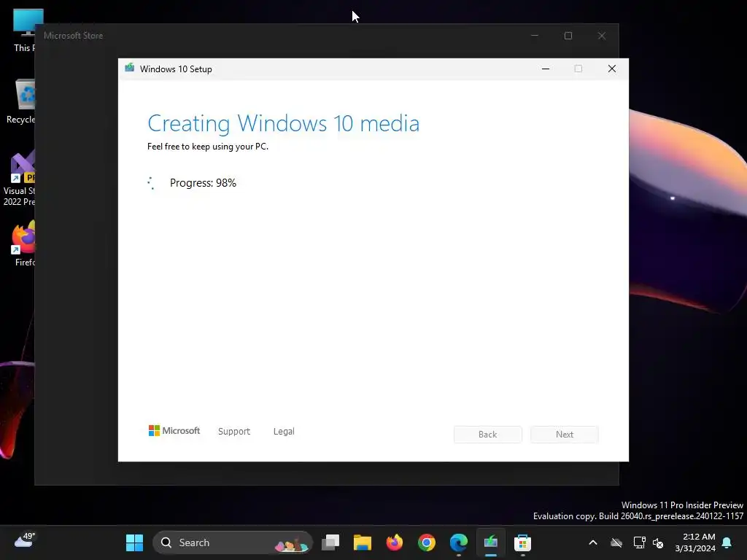Open Task View from the taskbar

click(x=330, y=542)
